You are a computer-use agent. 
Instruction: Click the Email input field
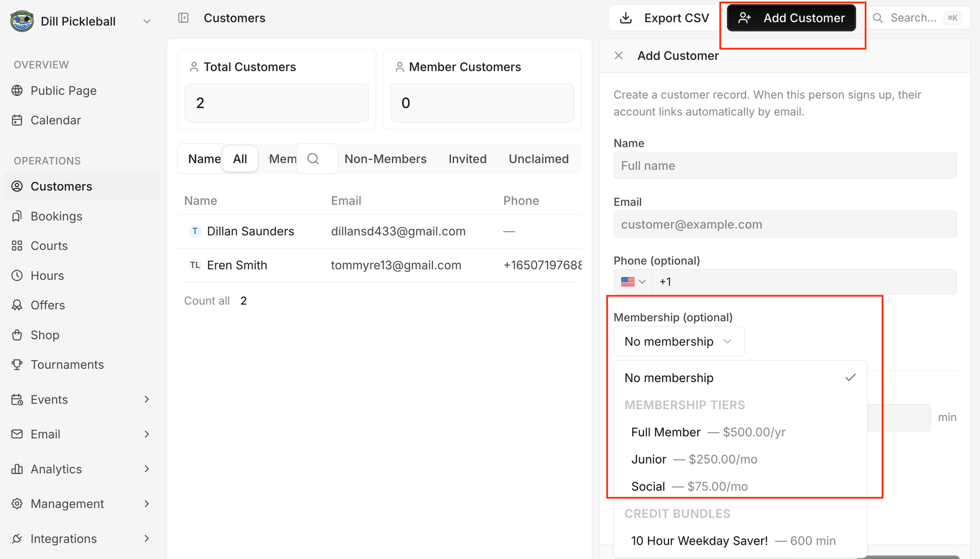tap(785, 224)
